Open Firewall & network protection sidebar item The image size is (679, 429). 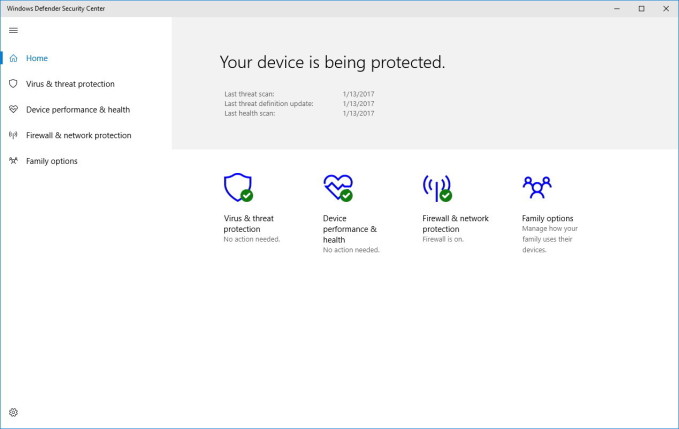tap(78, 135)
